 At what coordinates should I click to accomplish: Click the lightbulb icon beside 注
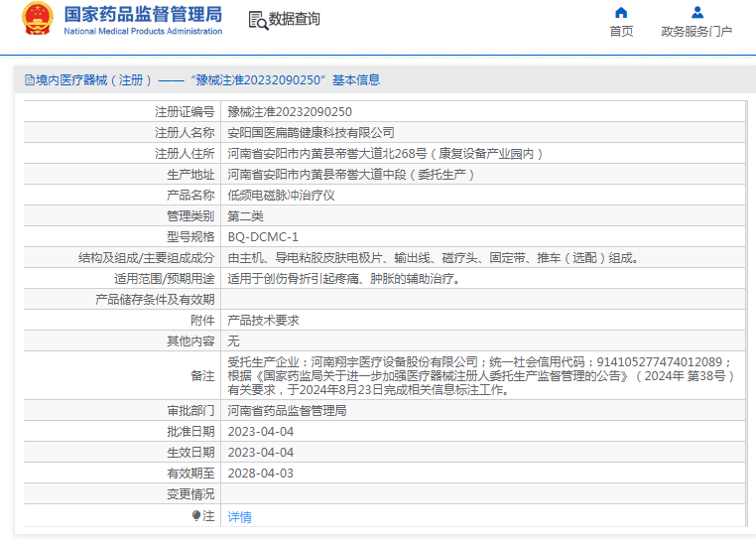[195, 516]
